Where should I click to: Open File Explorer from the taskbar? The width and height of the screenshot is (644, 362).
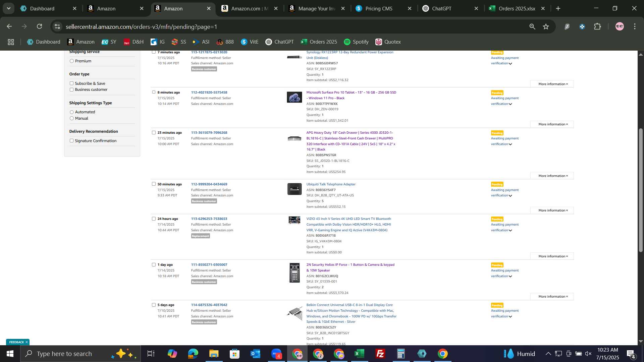(214, 354)
